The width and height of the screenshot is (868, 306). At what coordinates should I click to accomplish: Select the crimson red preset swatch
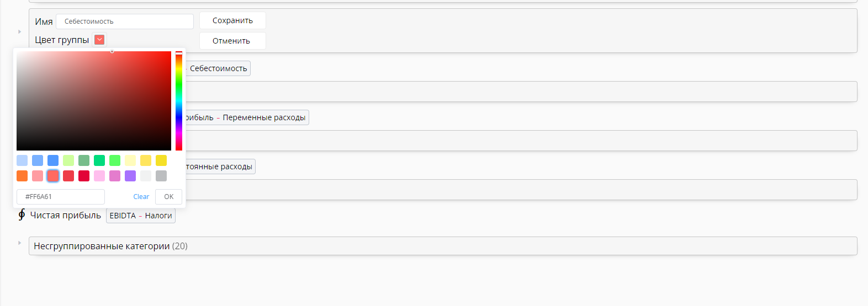click(84, 176)
